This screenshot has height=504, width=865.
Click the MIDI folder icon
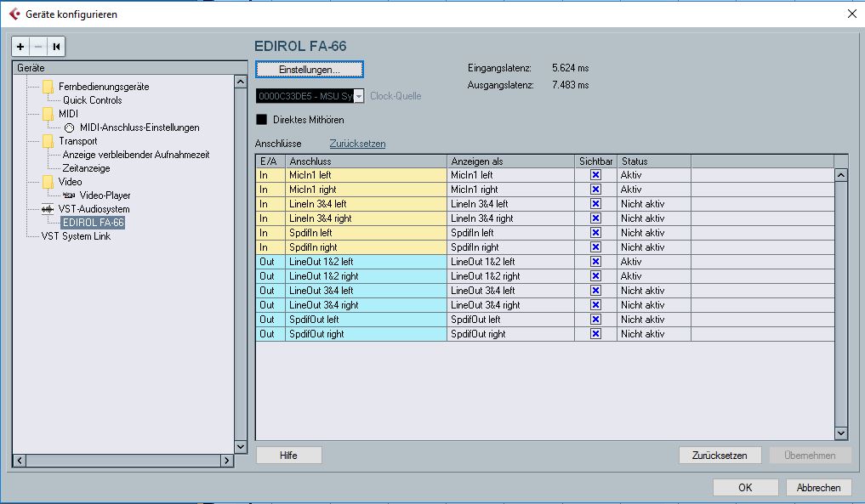tap(48, 114)
